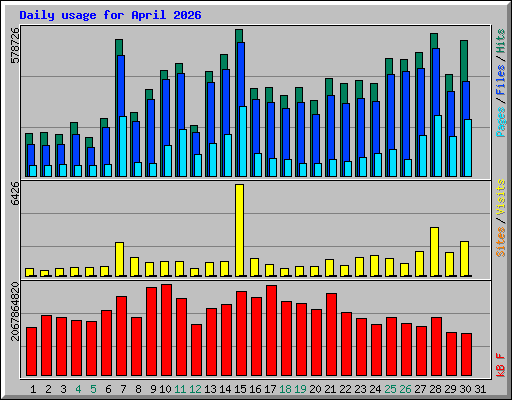Click day 25 weekend label on axis
This screenshot has height=400, width=512.
[390, 389]
